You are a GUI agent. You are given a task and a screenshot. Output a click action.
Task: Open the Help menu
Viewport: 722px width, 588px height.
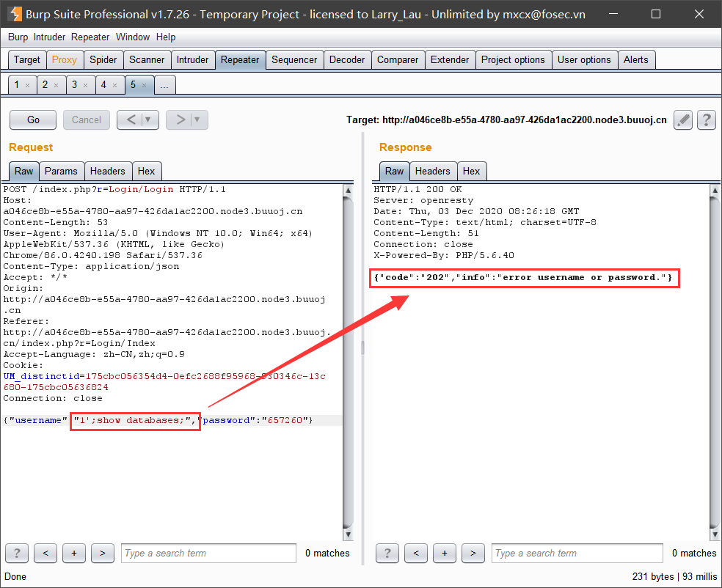click(166, 37)
